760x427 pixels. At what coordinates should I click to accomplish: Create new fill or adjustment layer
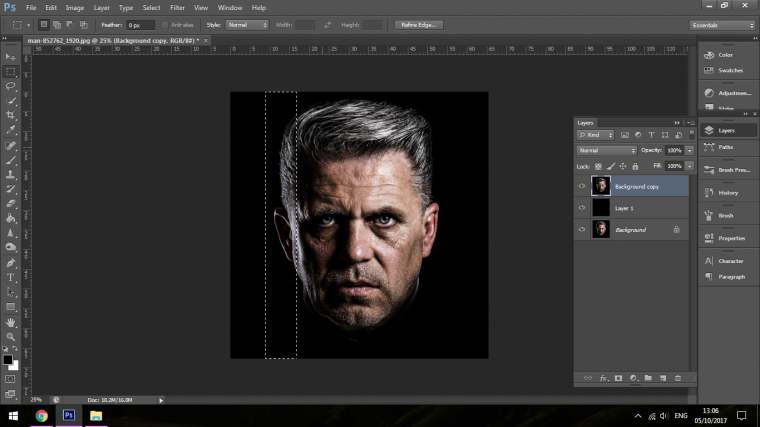pos(633,378)
